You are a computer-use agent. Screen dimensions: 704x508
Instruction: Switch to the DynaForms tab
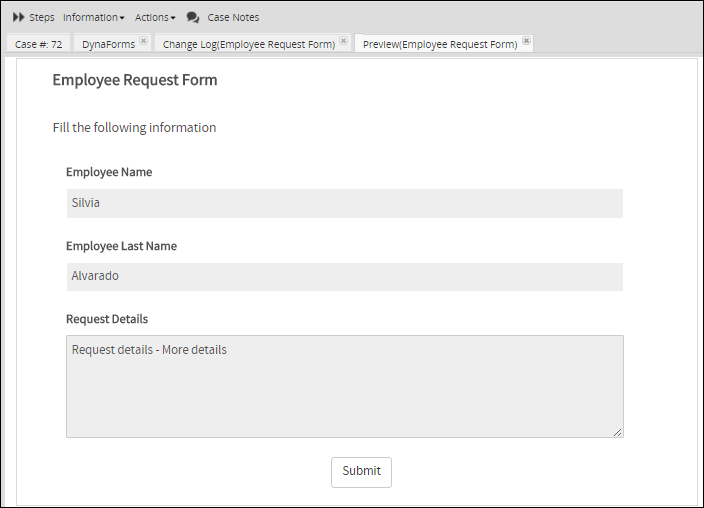[107, 44]
